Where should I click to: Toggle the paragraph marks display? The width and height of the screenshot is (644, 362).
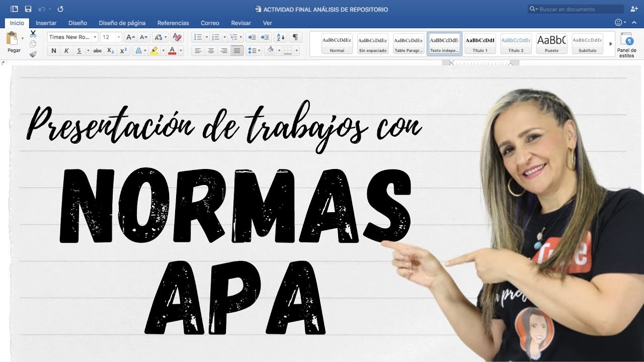(x=295, y=37)
